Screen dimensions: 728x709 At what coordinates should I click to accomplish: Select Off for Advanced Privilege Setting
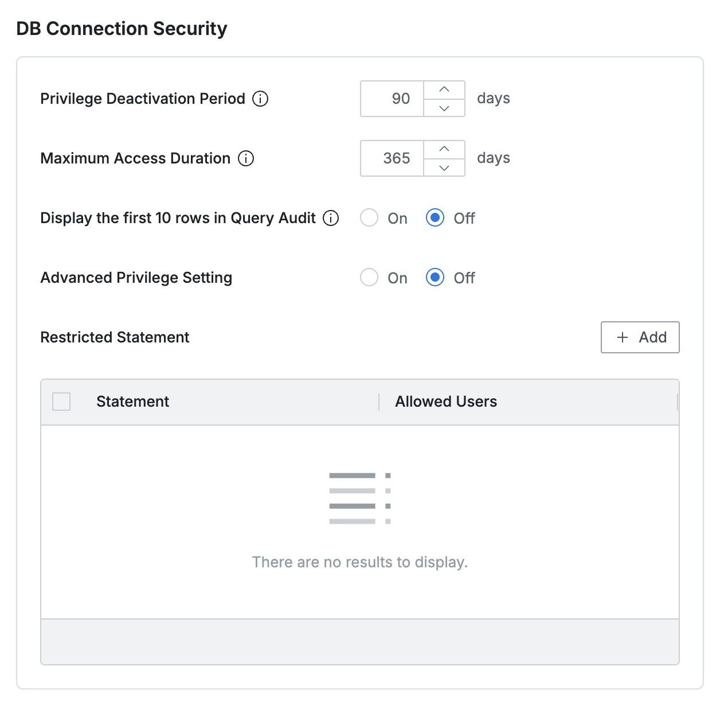tap(435, 278)
